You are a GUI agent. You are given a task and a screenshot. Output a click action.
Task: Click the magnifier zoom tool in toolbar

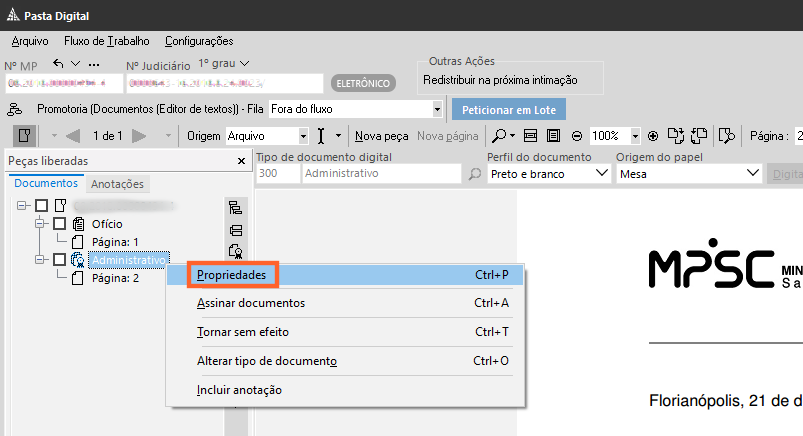[x=498, y=135]
